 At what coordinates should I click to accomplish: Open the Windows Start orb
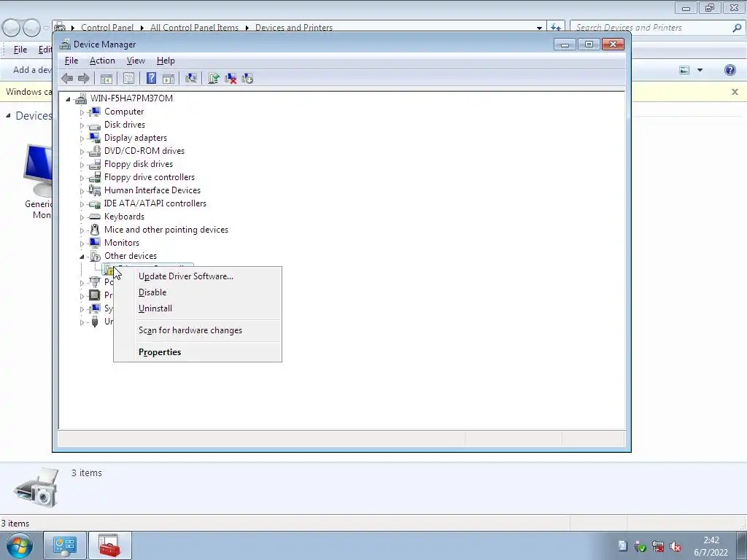click(x=20, y=545)
